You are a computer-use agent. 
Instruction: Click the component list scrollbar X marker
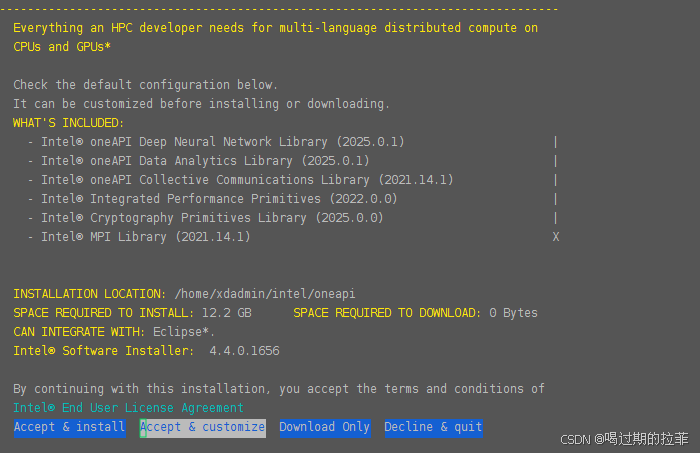(556, 237)
